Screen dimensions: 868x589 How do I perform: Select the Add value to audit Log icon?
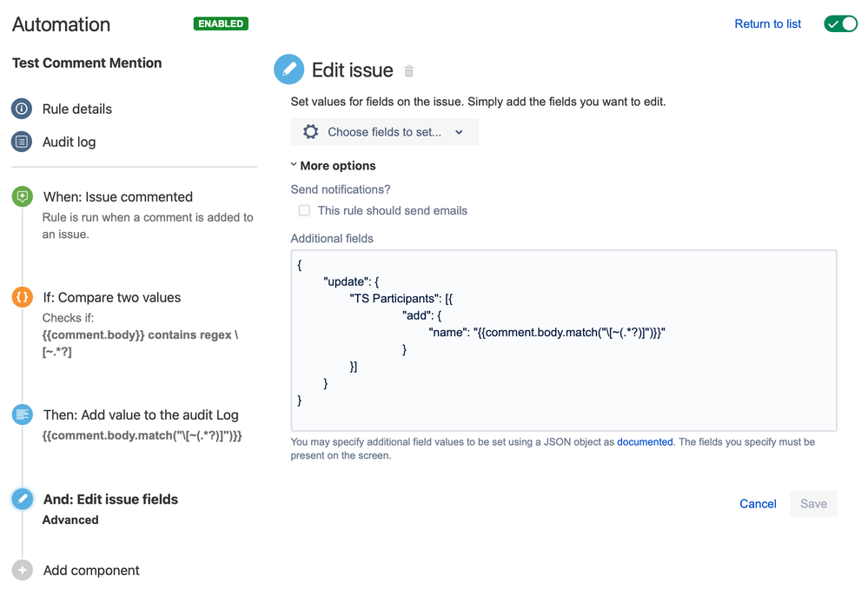pos(22,414)
